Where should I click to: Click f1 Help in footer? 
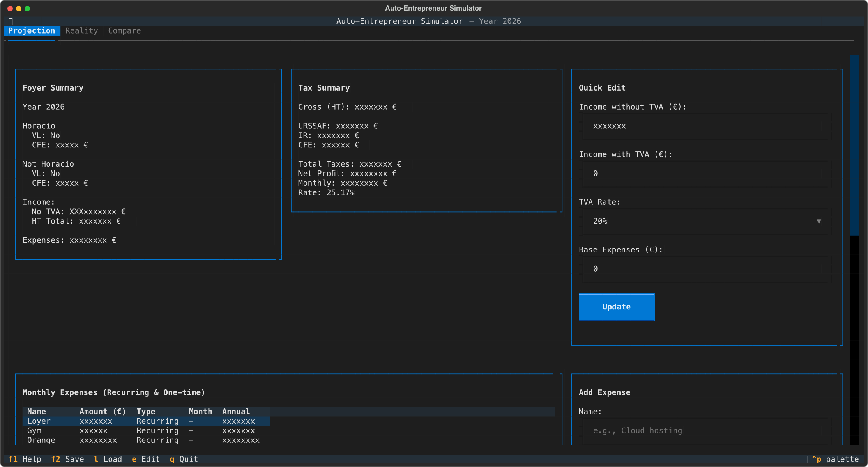(x=25, y=459)
